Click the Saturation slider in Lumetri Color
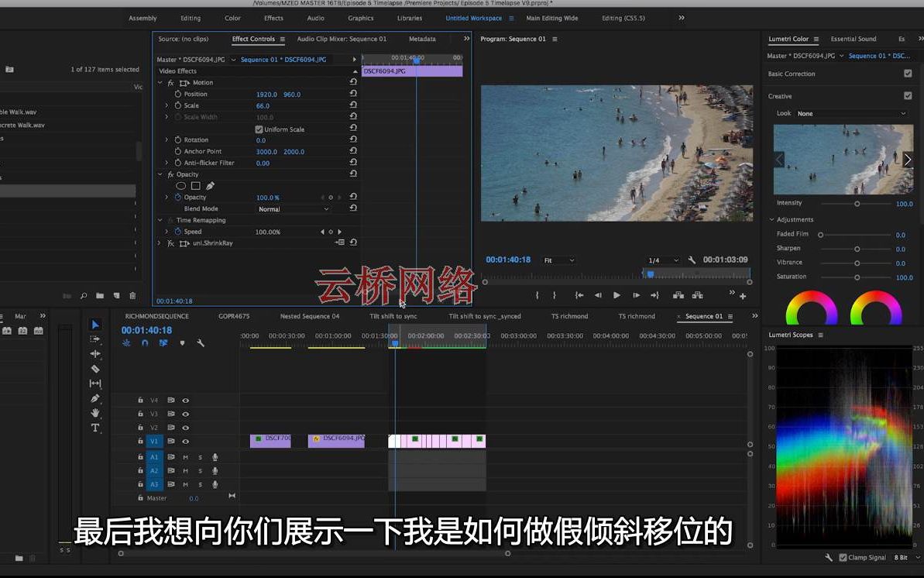This screenshot has width=924, height=578. [856, 277]
